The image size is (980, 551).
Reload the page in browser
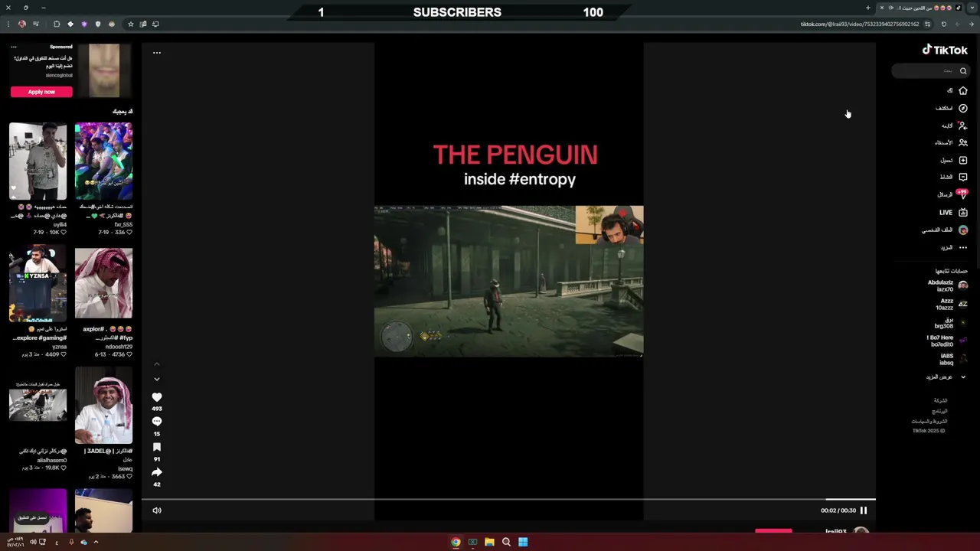pyautogui.click(x=943, y=24)
